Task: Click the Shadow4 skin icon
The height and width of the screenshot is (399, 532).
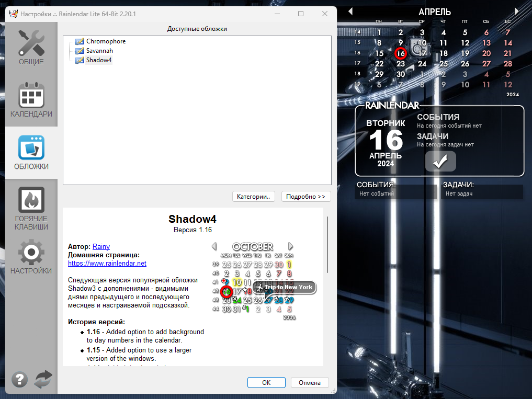Action: pyautogui.click(x=80, y=60)
